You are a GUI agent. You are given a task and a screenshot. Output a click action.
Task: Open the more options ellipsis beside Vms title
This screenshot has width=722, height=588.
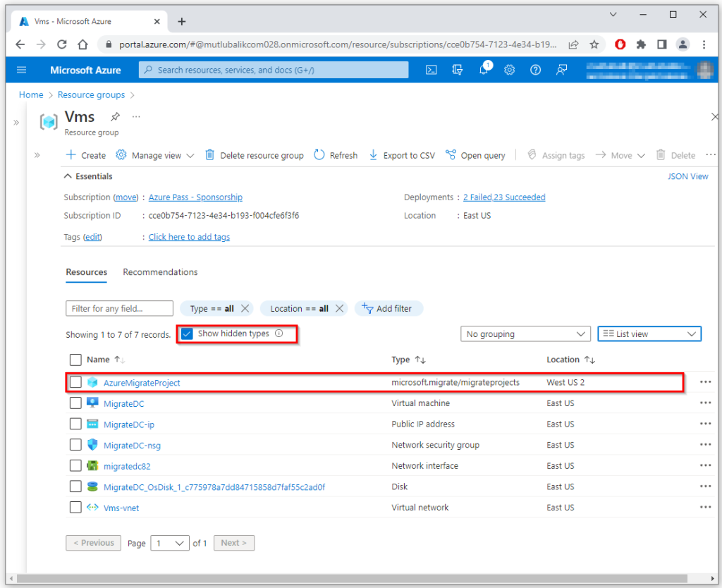pos(136,116)
